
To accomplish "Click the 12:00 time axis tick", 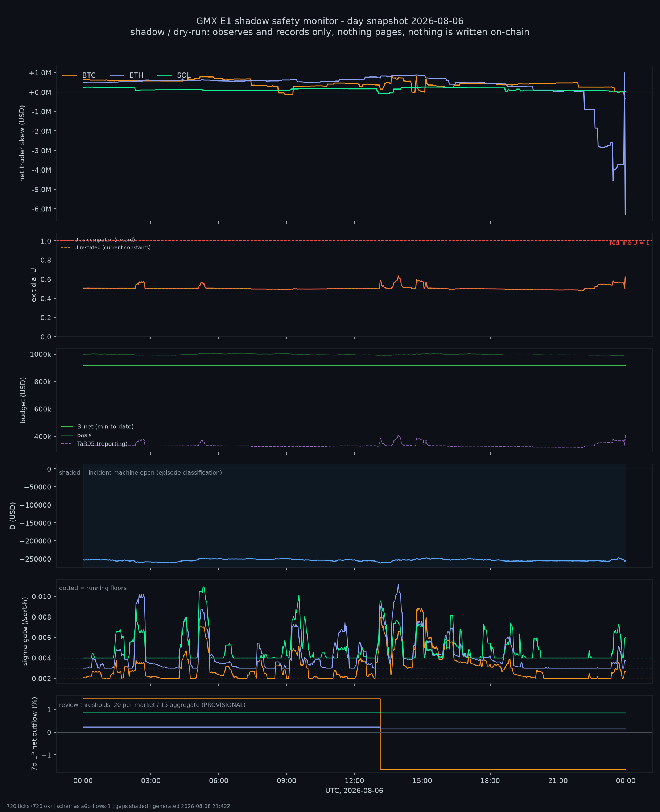I will pos(354,781).
